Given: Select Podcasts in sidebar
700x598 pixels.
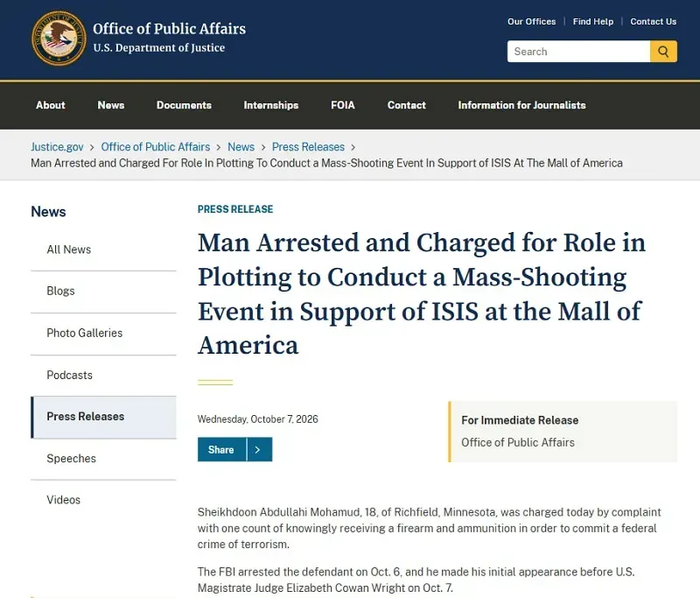Looking at the screenshot, I should [103, 375].
